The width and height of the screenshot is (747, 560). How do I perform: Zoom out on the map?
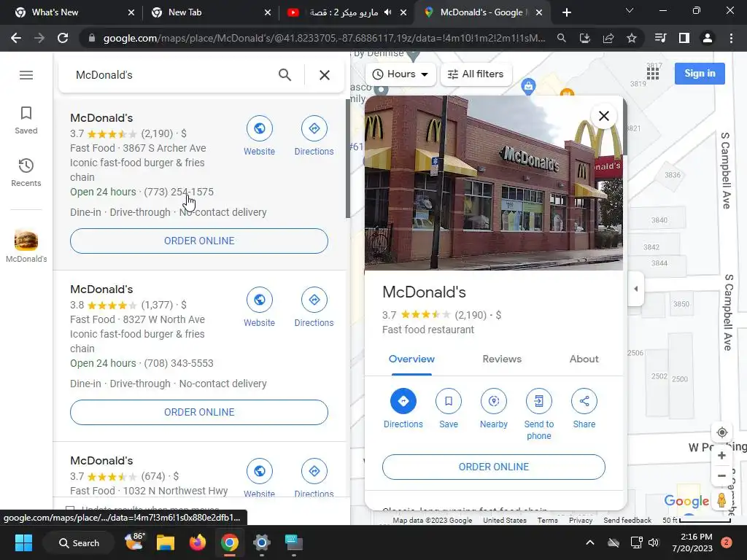[x=721, y=475]
